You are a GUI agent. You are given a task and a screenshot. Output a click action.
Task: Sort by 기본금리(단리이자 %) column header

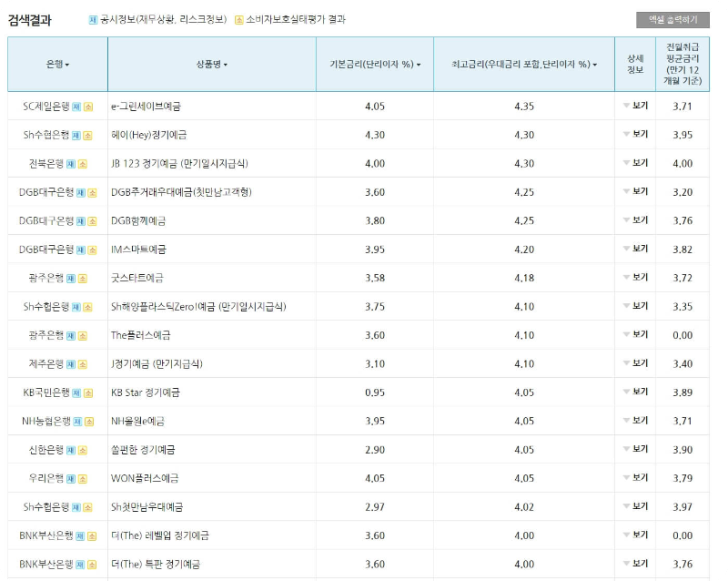(x=375, y=64)
